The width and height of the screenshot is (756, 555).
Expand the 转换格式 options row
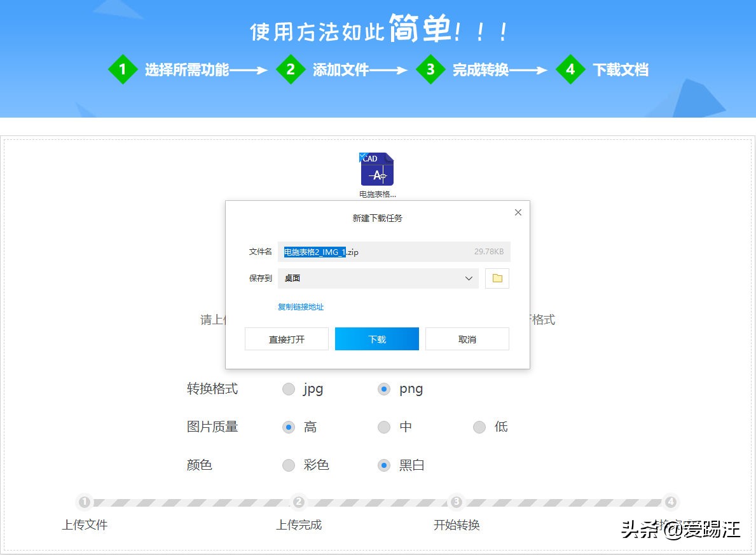pos(212,389)
